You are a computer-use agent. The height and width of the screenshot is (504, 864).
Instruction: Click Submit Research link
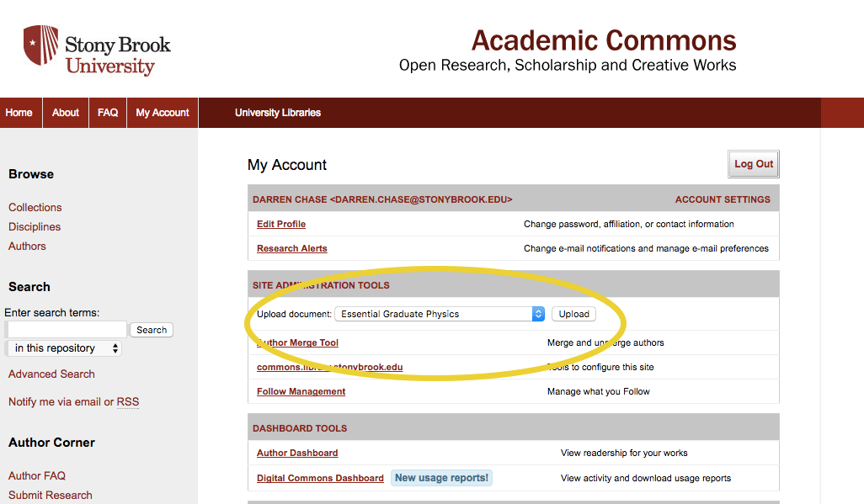51,496
